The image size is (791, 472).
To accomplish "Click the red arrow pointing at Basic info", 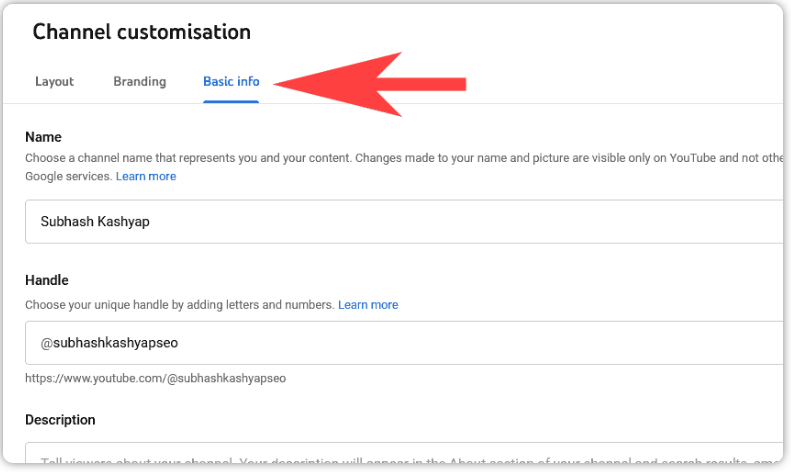I will pos(370,84).
